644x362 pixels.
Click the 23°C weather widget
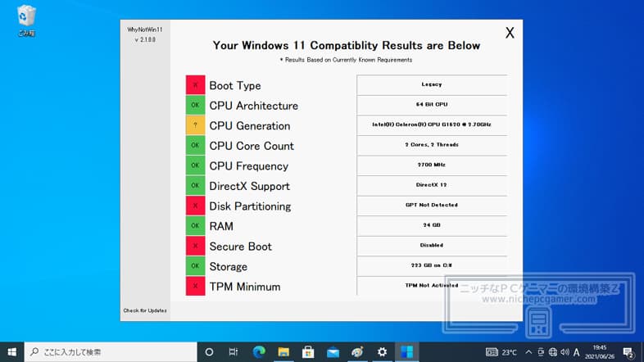(x=501, y=352)
